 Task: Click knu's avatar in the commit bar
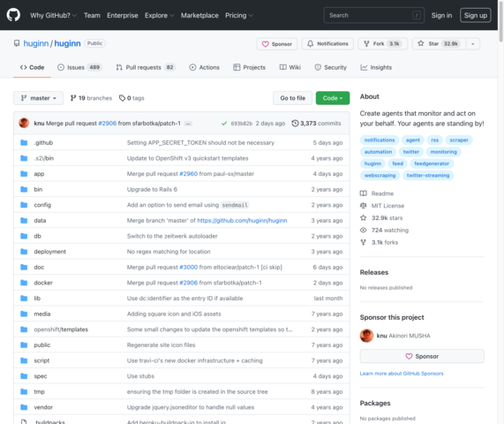(24, 123)
